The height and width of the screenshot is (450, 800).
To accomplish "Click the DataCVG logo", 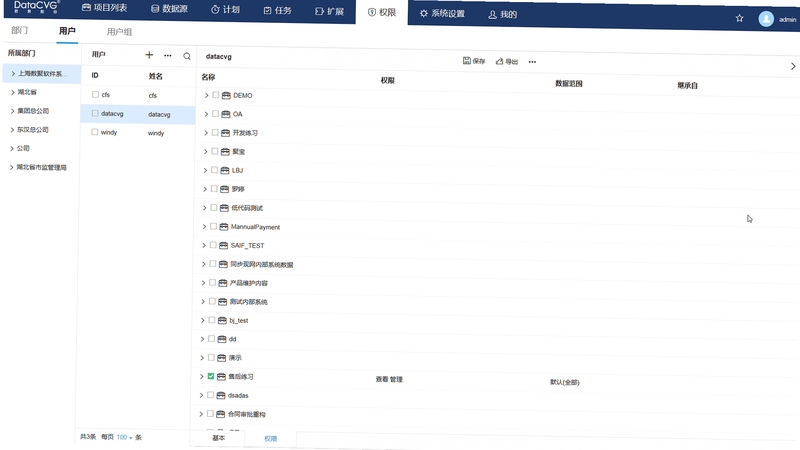I will coord(36,7).
